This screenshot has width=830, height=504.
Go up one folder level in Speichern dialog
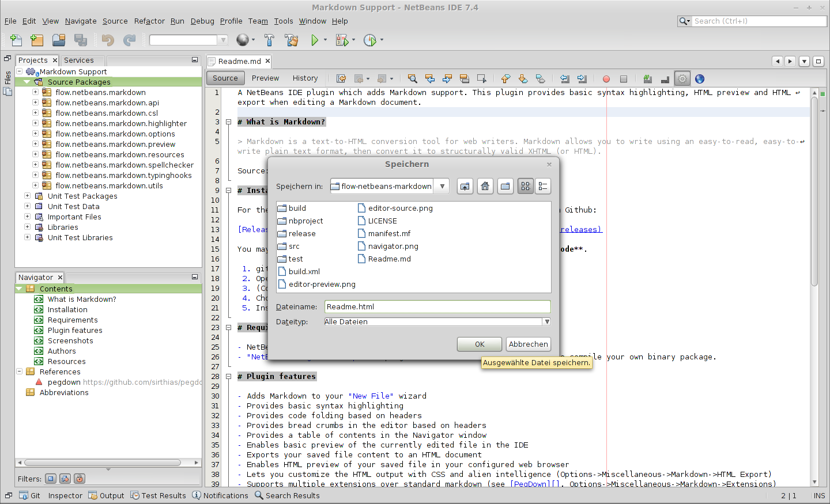coord(465,186)
